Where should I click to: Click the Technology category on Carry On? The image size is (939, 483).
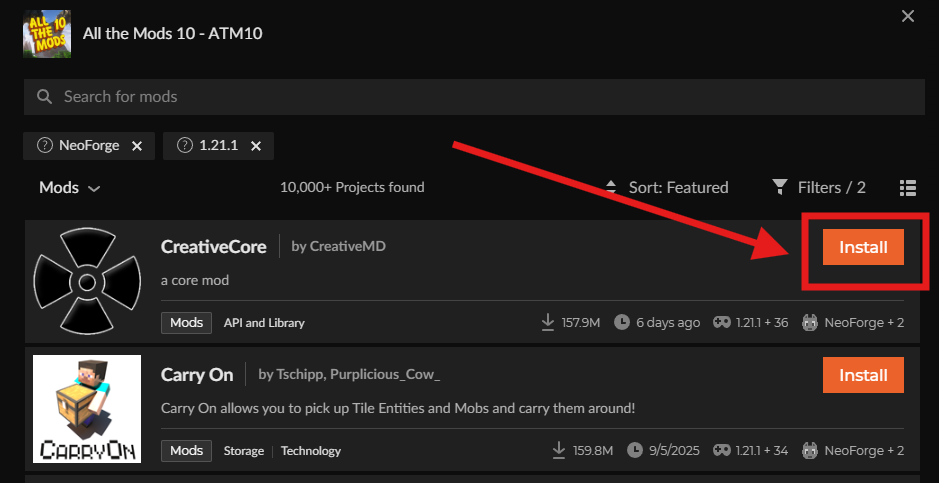(x=311, y=451)
